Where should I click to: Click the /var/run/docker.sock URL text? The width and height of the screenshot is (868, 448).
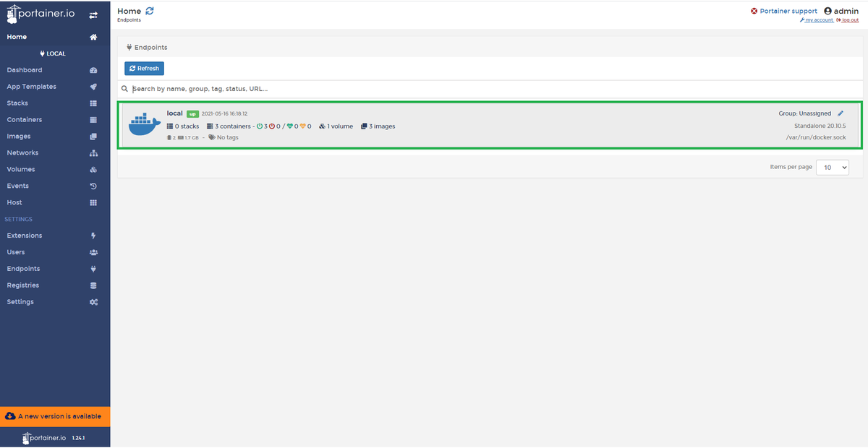(x=815, y=137)
